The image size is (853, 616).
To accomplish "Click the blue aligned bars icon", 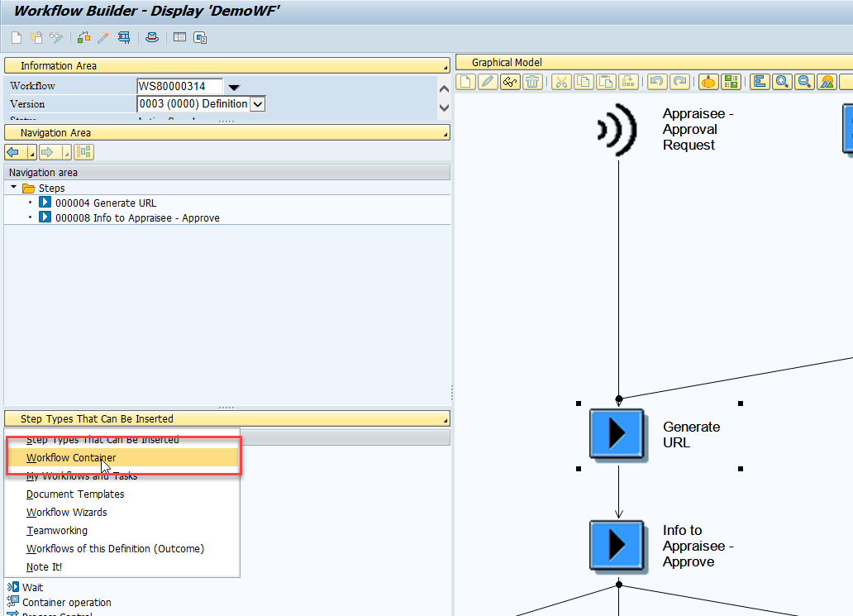I will (760, 82).
